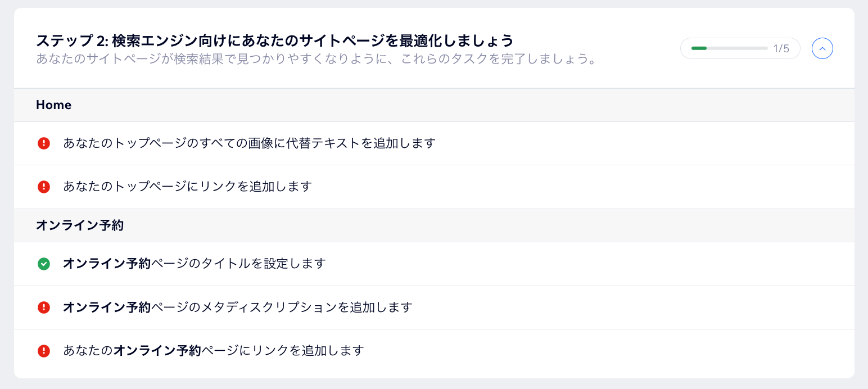The image size is (868, 389).
Task: Click the green checkmark for completed title task
Action: pos(44,263)
